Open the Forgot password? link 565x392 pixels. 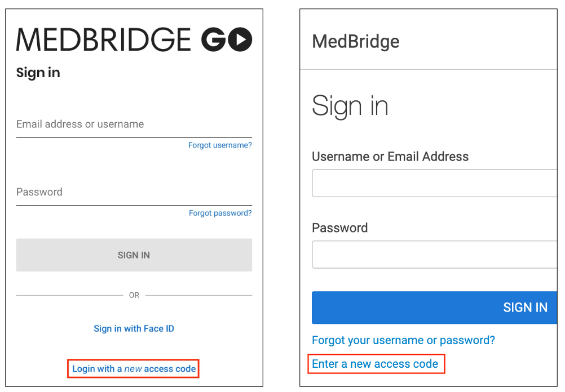coord(220,213)
